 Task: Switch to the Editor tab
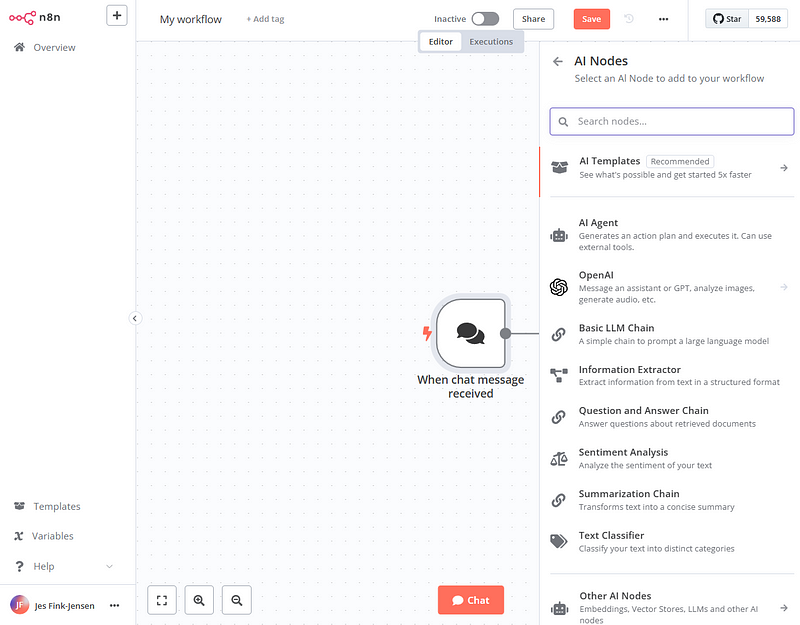point(440,42)
